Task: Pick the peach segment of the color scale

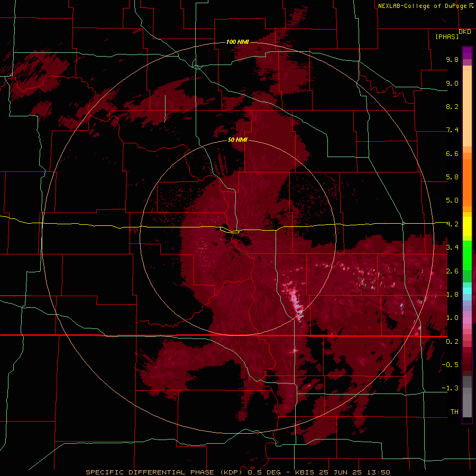Action: pyautogui.click(x=467, y=108)
